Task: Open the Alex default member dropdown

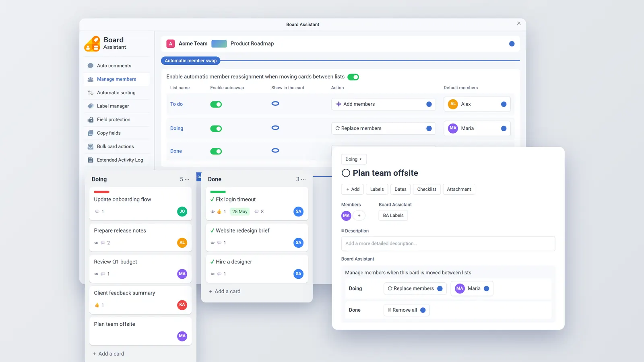Action: (477, 104)
